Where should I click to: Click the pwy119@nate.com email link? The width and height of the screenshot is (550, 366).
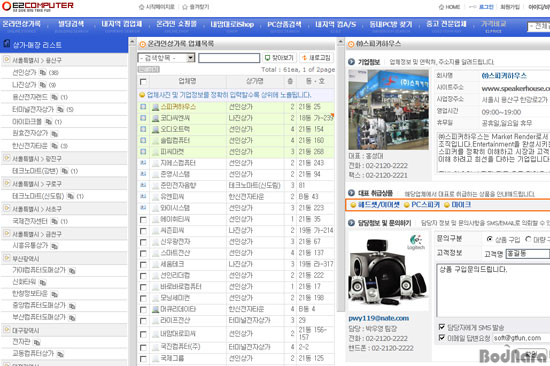coord(378,318)
